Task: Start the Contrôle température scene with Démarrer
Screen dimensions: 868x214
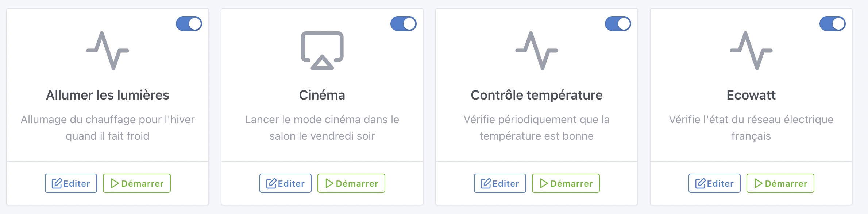Action: tap(566, 183)
